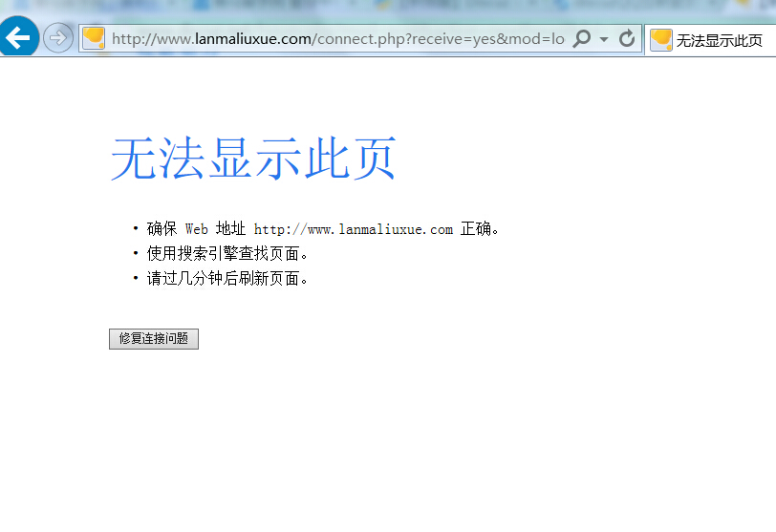This screenshot has height=532, width=776.
Task: Click the site favicon in address bar
Action: pyautogui.click(x=94, y=38)
